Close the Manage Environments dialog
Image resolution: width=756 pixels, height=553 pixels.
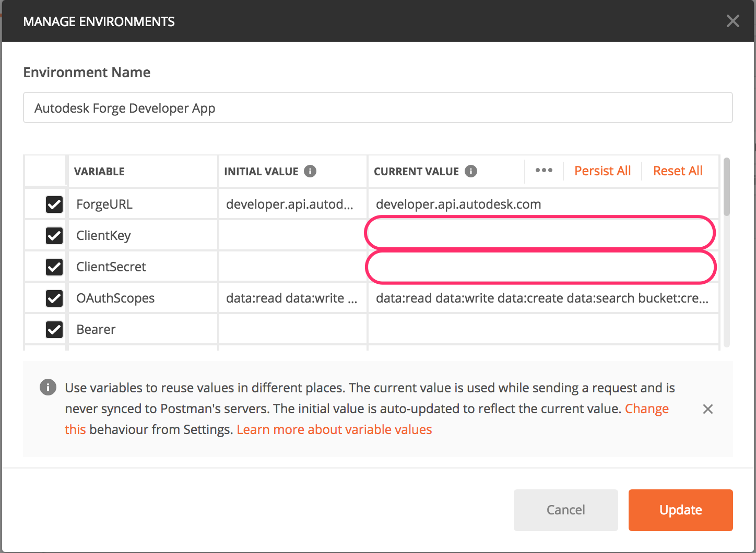click(x=733, y=21)
